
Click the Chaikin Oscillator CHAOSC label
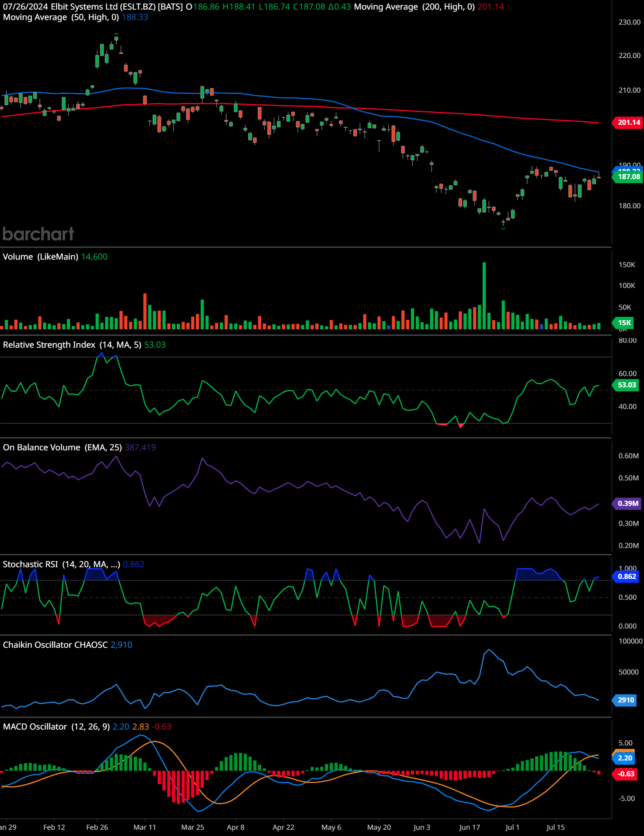coord(55,645)
